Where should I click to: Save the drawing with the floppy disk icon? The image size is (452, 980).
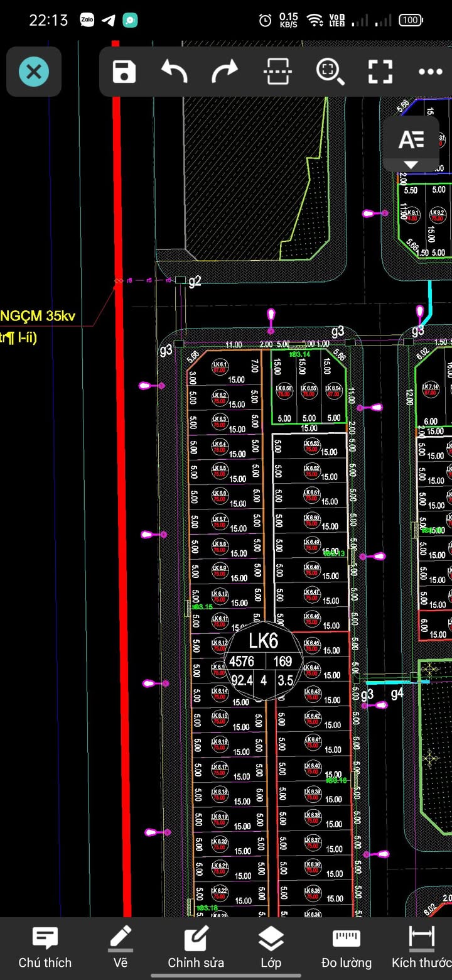coord(124,72)
